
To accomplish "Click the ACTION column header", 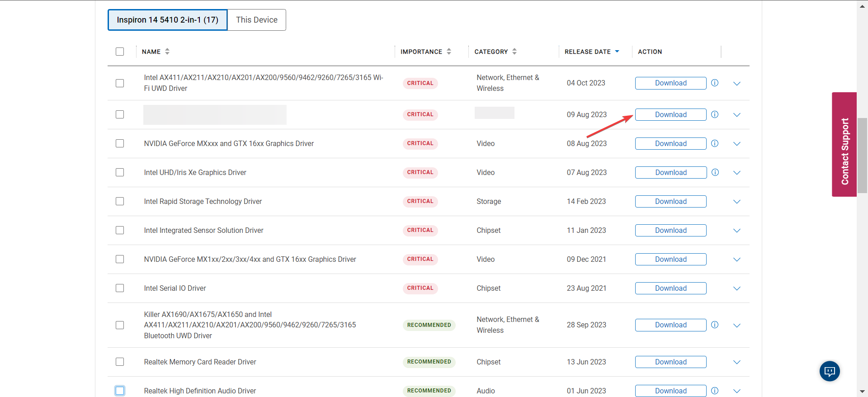I will click(x=650, y=52).
